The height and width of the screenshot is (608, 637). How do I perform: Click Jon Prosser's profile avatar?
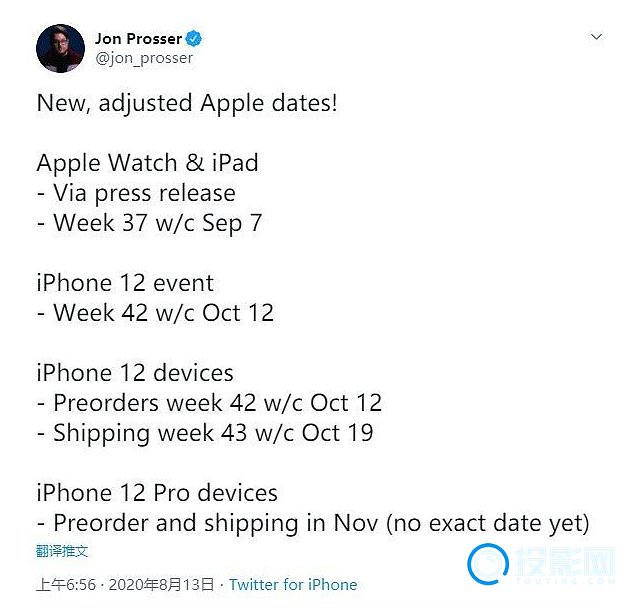[59, 48]
